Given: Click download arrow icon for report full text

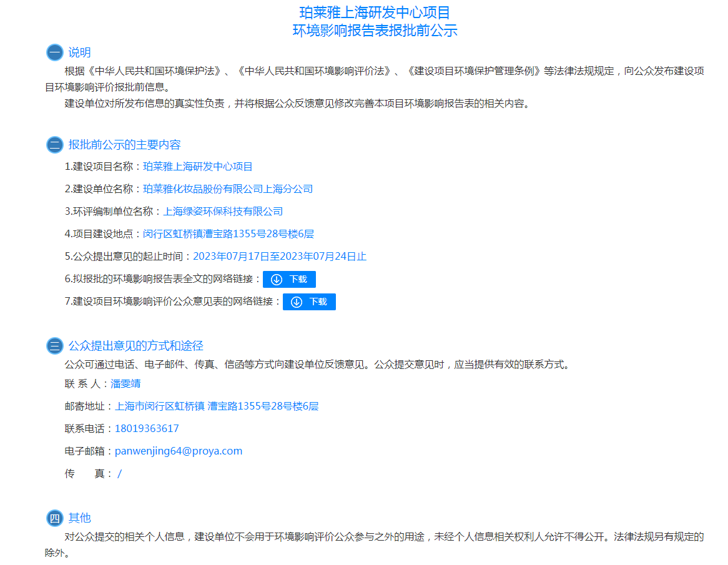Looking at the screenshot, I should click(x=277, y=280).
